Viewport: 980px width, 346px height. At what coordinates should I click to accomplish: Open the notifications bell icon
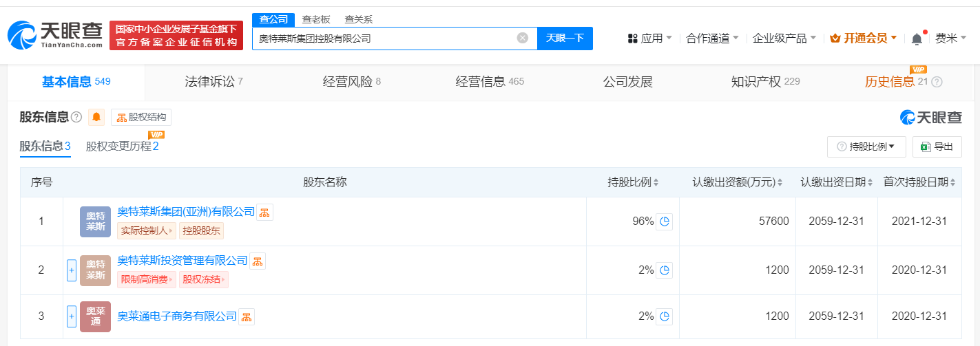[917, 39]
